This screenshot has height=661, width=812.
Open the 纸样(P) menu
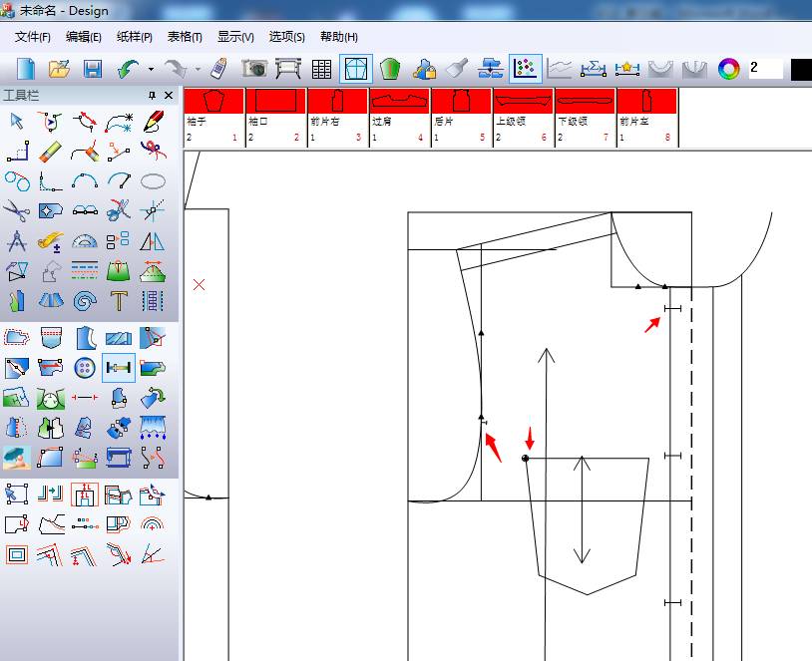click(x=134, y=37)
